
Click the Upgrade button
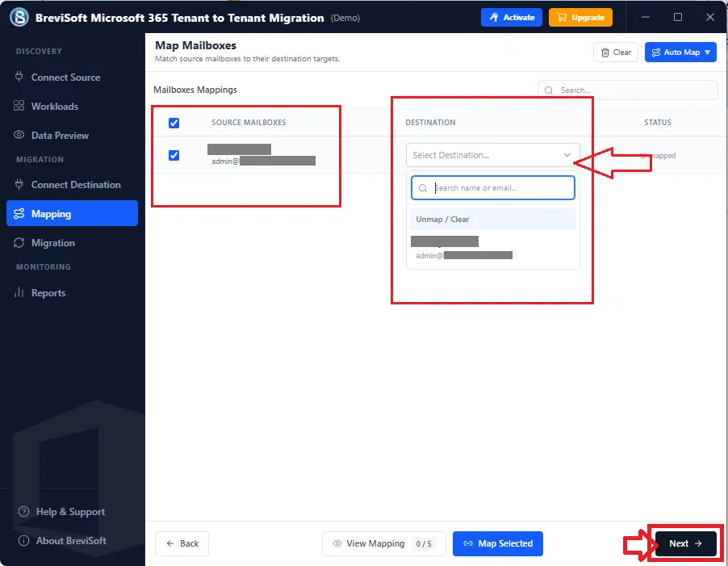(x=580, y=17)
